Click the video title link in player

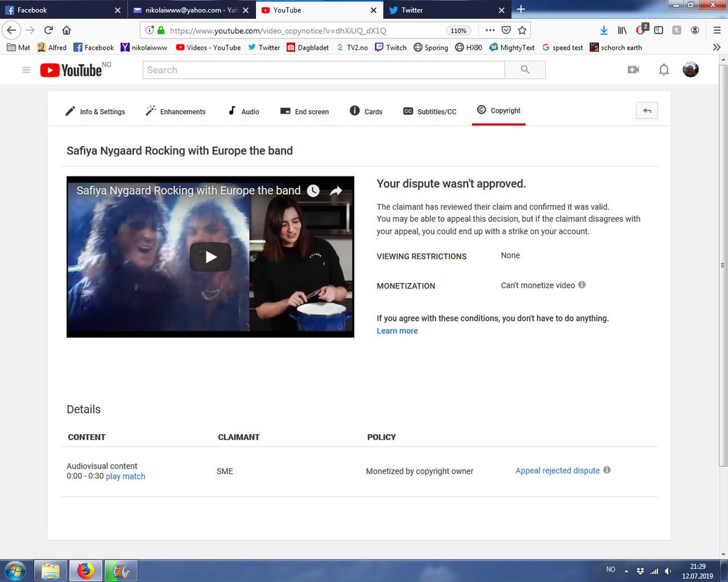point(189,190)
